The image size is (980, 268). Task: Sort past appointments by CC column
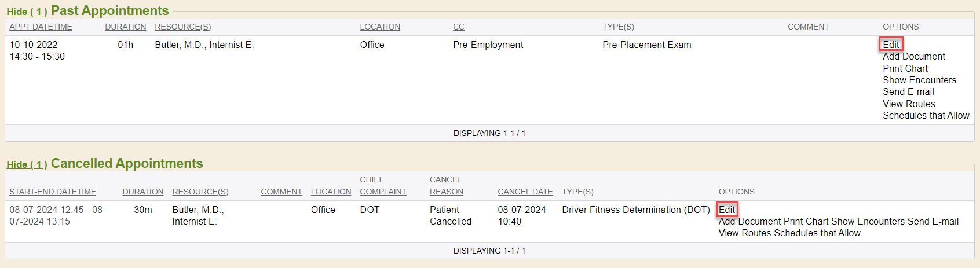click(x=458, y=27)
